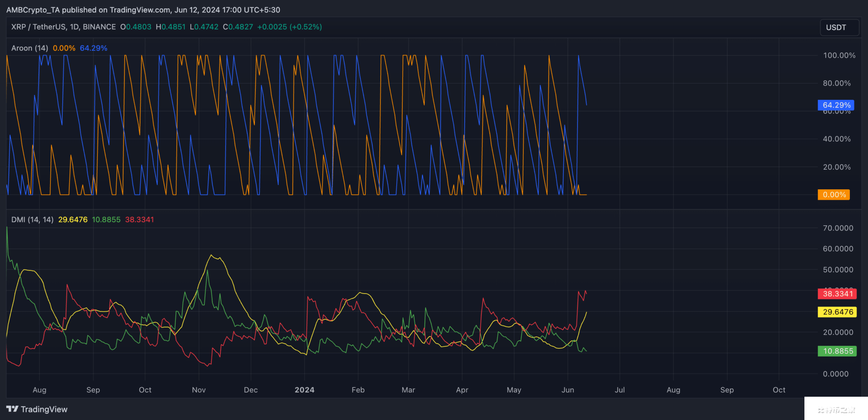Click the Nov label on time axis

pyautogui.click(x=199, y=390)
